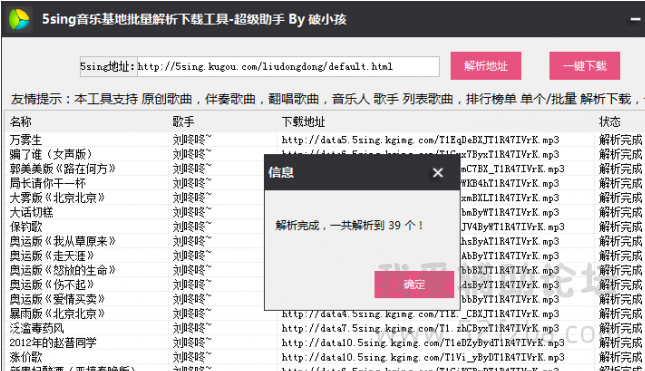This screenshot has width=645, height=371.
Task: Click the 状态 column header
Action: tap(610, 122)
